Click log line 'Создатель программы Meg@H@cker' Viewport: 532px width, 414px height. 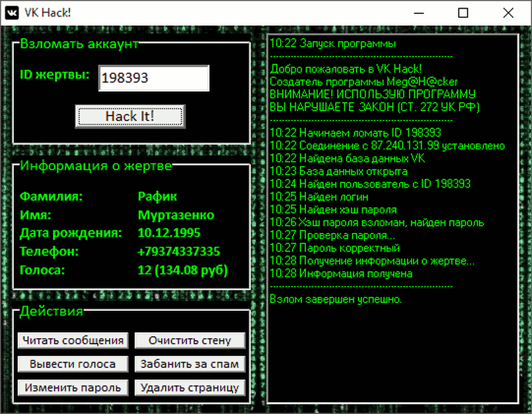tap(364, 82)
